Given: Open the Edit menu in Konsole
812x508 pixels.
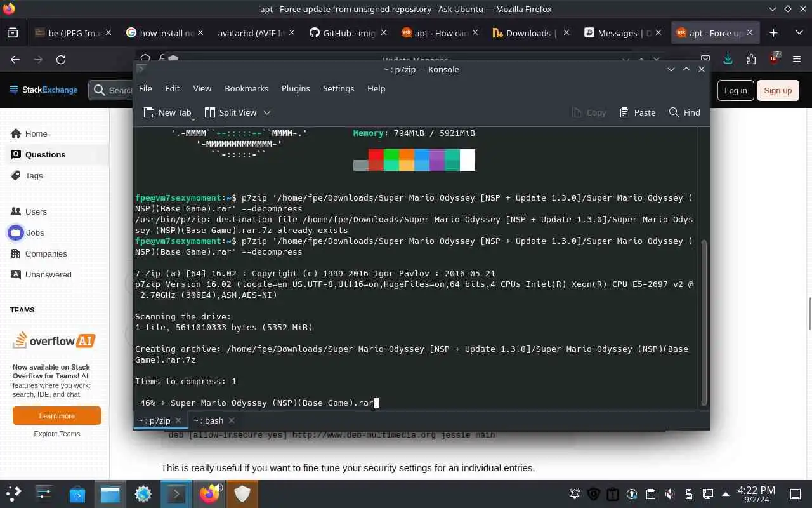Looking at the screenshot, I should (x=173, y=88).
